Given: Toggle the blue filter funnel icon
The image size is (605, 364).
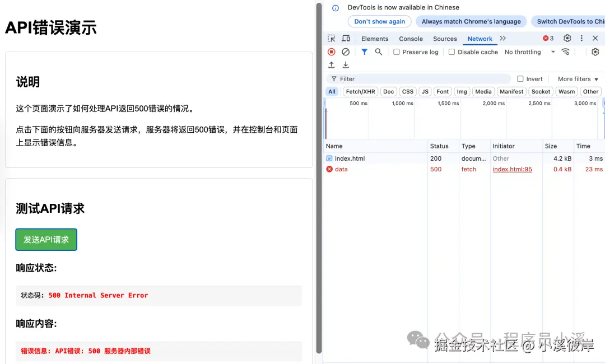Looking at the screenshot, I should point(364,52).
